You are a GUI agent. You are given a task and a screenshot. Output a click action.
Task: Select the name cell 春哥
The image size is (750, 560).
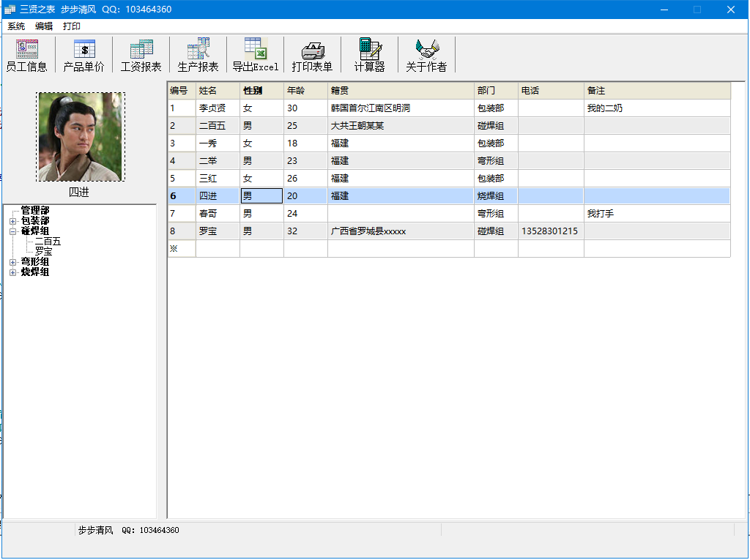pyautogui.click(x=218, y=214)
